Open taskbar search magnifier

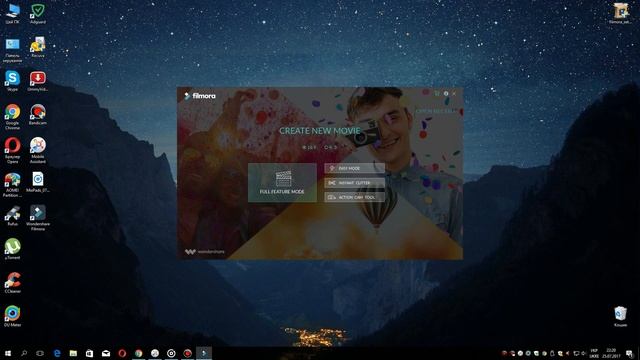click(x=24, y=353)
